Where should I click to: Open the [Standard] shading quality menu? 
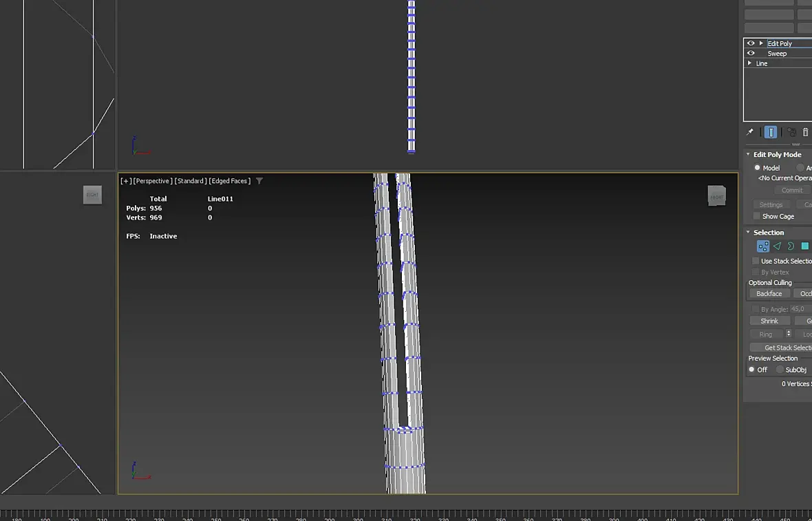(x=191, y=181)
